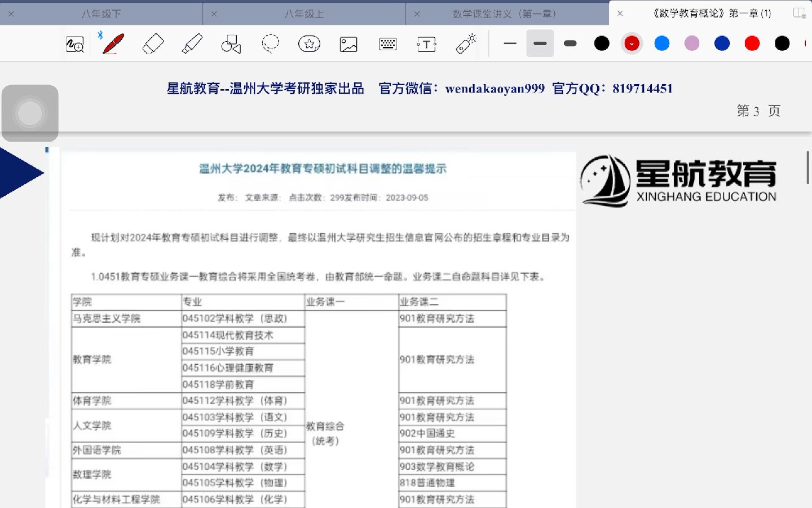The image size is (812, 508).
Task: Click the 星航教育 logo image
Action: point(679,181)
